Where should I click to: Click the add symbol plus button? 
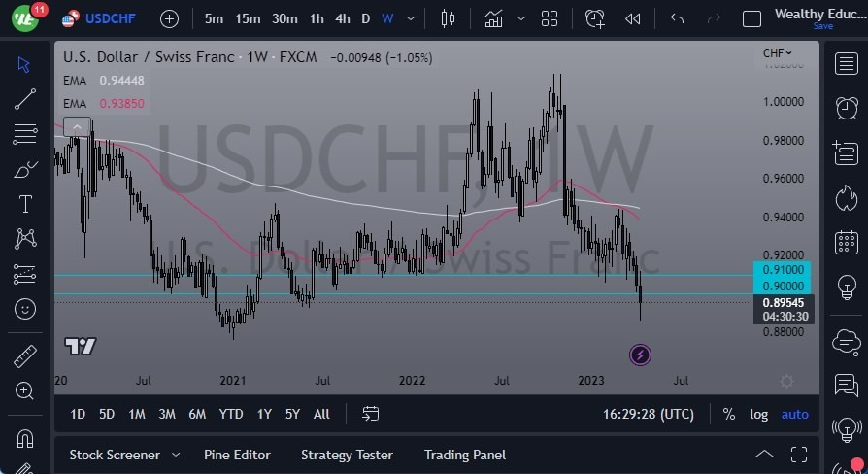(x=169, y=19)
